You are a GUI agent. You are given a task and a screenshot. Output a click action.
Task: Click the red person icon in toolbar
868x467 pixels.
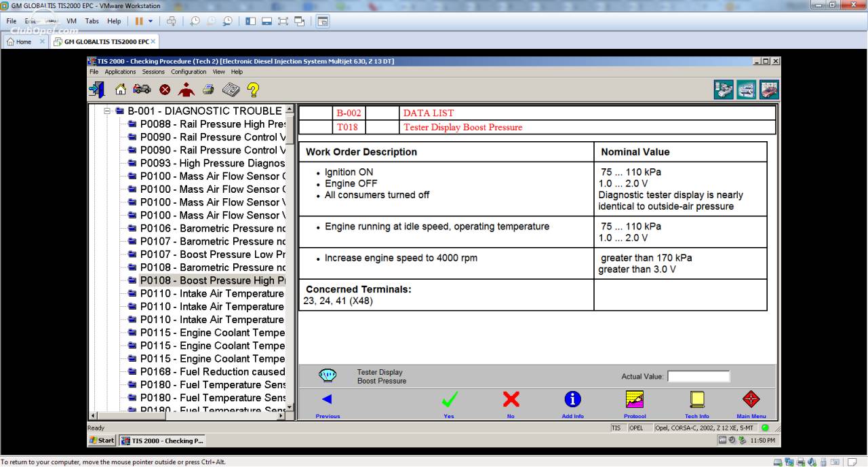click(x=186, y=89)
